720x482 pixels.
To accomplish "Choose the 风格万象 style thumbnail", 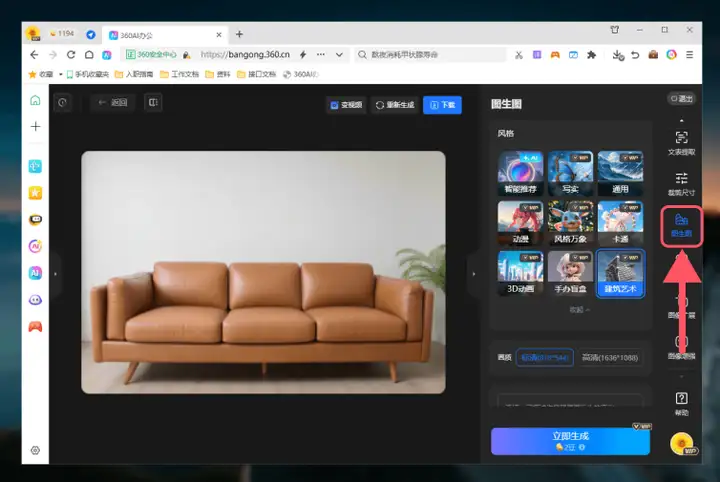I will (x=570, y=223).
